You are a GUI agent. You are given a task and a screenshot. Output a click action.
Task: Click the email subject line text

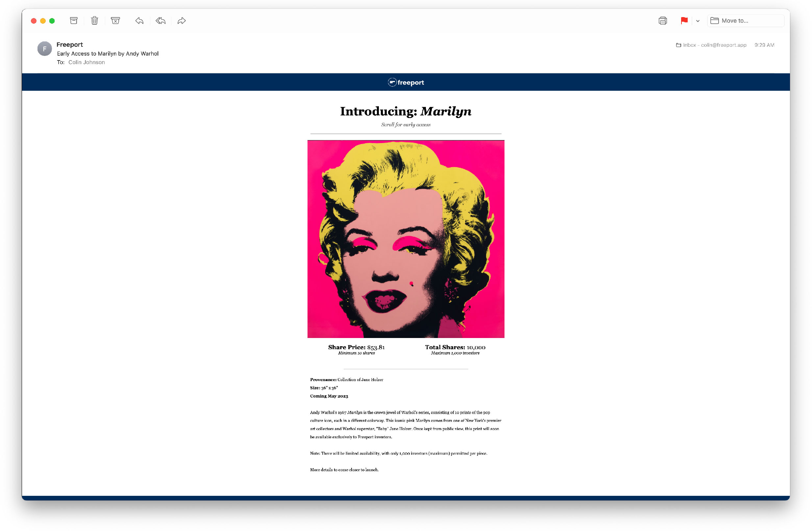[x=108, y=54]
